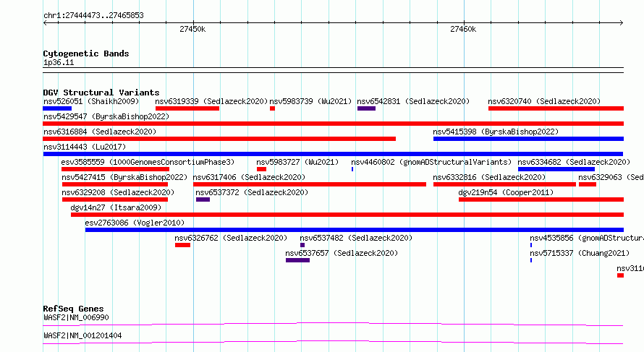Click esv2763086 (Vogler2010) label

pos(135,223)
